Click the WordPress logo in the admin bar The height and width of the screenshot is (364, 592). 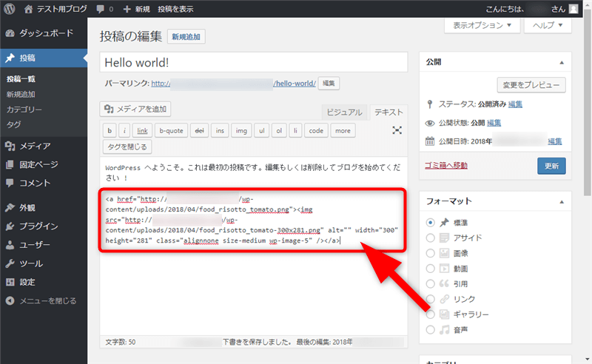click(x=10, y=9)
